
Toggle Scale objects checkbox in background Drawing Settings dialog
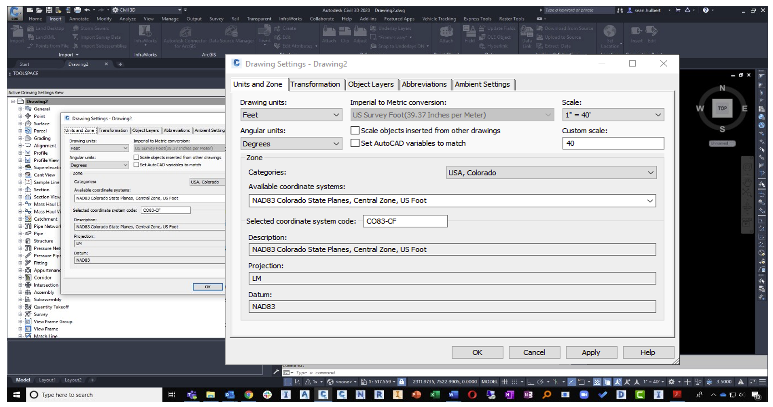pos(136,157)
